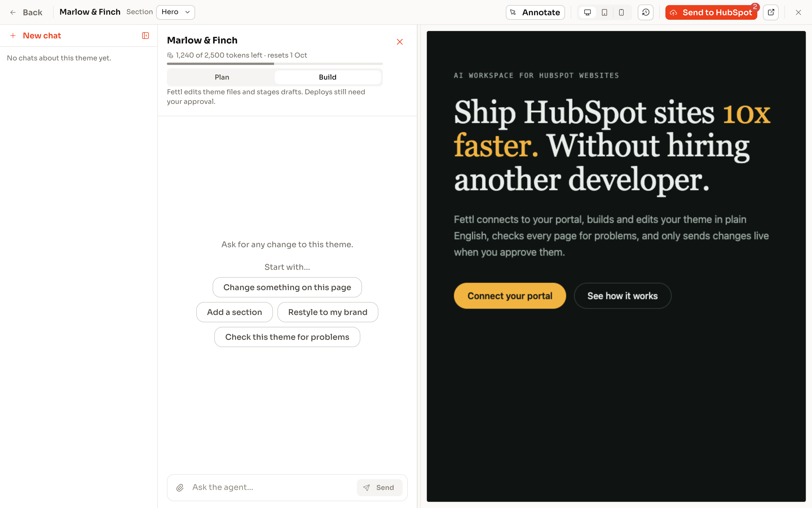Click the Send message button
This screenshot has height=508, width=812.
[379, 487]
